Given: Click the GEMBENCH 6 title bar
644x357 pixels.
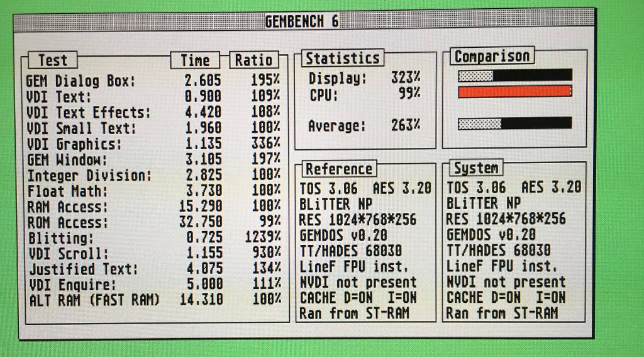Looking at the screenshot, I should click(x=304, y=21).
